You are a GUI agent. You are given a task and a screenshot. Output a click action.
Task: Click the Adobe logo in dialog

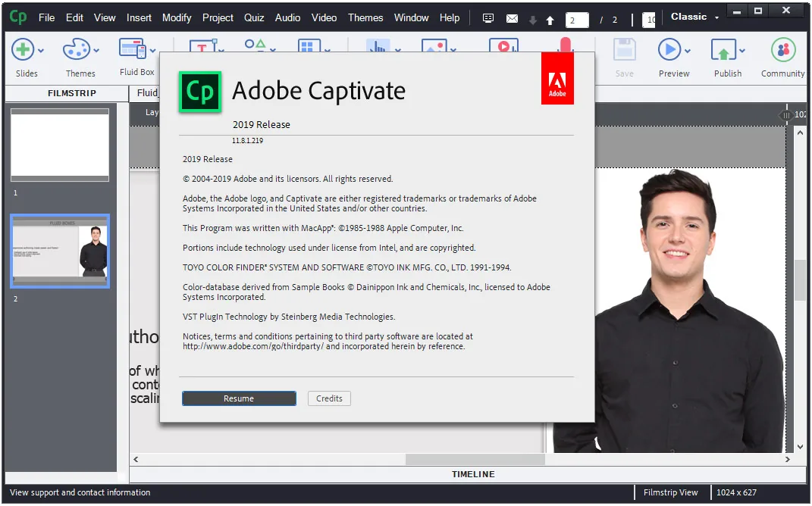[557, 80]
